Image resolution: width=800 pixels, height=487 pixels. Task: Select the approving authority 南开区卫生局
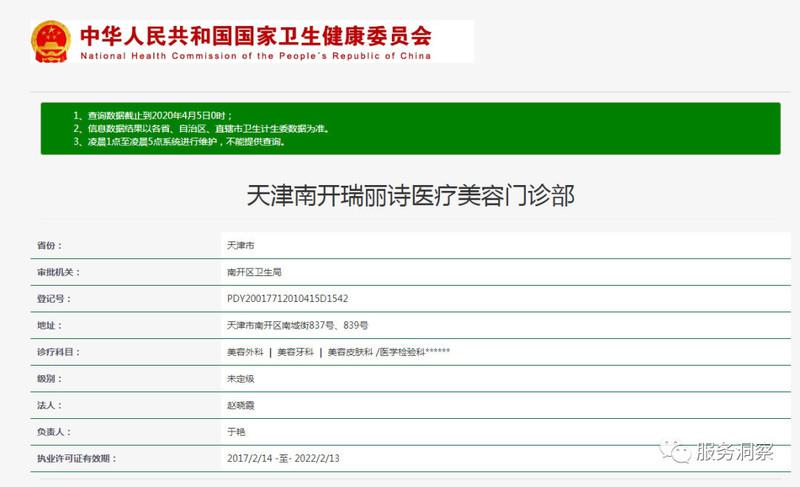pos(253,272)
